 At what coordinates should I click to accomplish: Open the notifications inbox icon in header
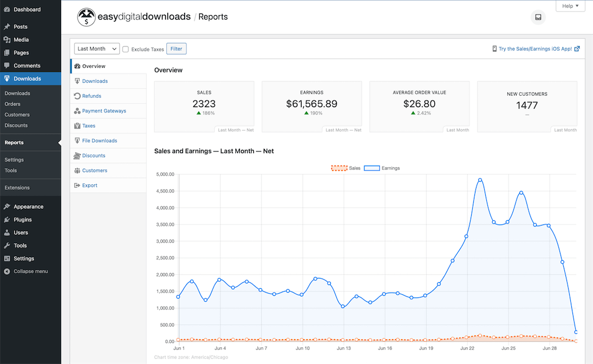(x=538, y=17)
